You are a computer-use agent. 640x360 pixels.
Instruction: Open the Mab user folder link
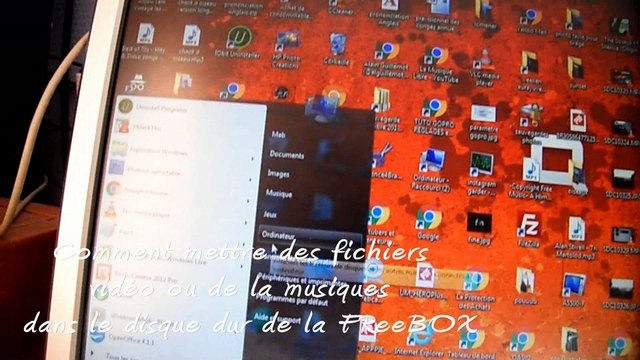coord(278,134)
